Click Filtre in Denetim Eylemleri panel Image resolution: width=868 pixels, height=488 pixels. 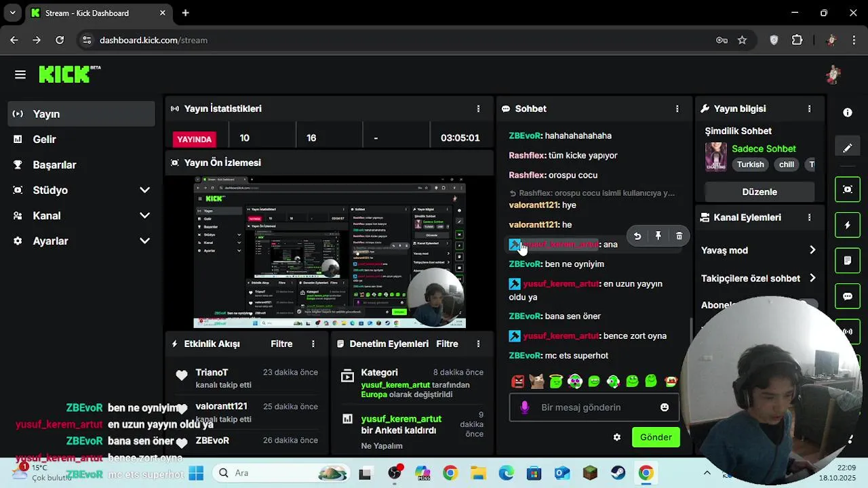coord(447,344)
